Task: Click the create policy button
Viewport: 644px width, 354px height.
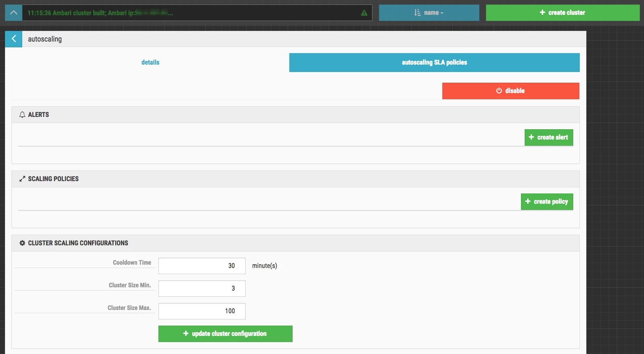Action: pyautogui.click(x=547, y=202)
